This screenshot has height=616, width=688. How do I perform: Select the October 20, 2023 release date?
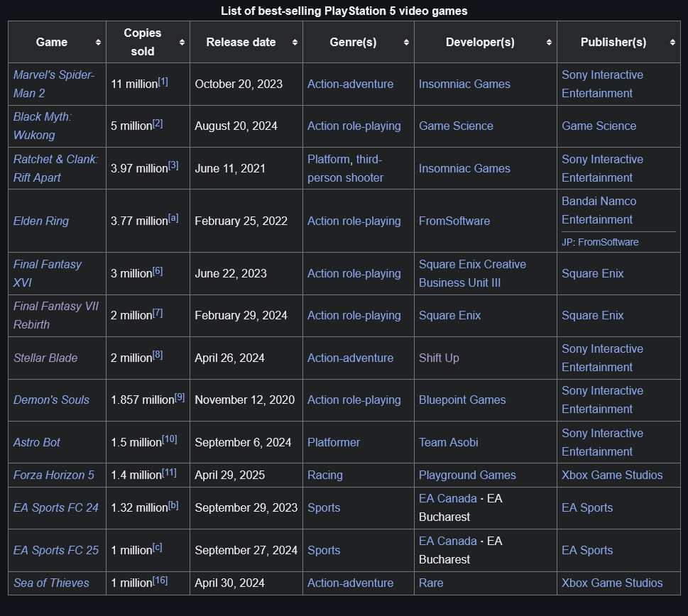coord(239,84)
